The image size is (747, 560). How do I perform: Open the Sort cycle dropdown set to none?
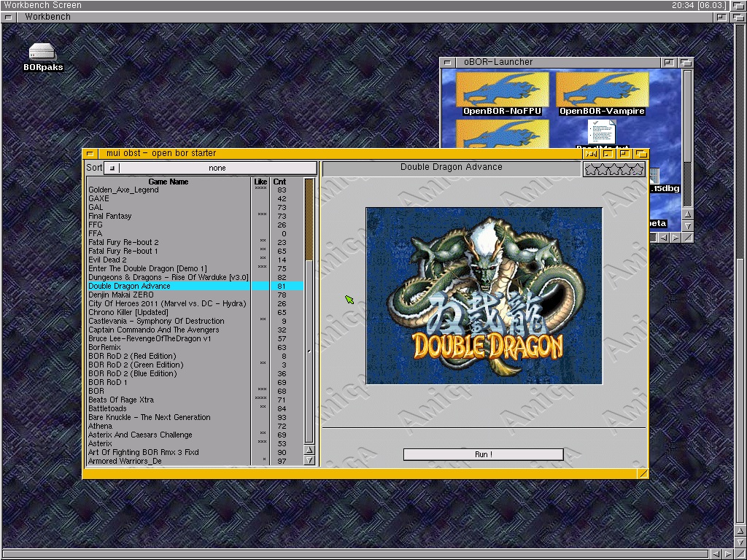pyautogui.click(x=217, y=168)
